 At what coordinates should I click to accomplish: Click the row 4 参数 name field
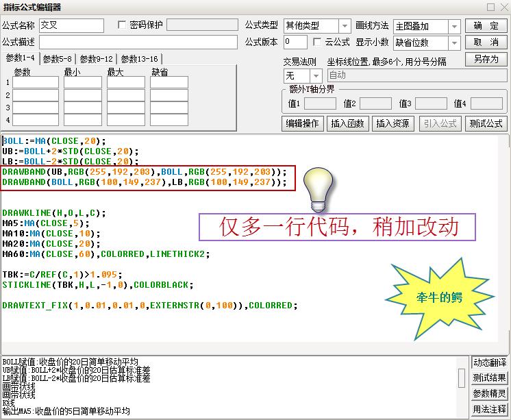(x=36, y=120)
